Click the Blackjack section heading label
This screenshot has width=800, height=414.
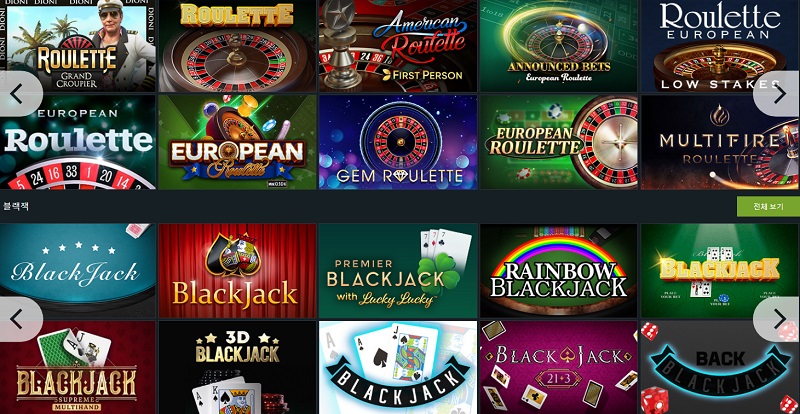tap(16, 206)
